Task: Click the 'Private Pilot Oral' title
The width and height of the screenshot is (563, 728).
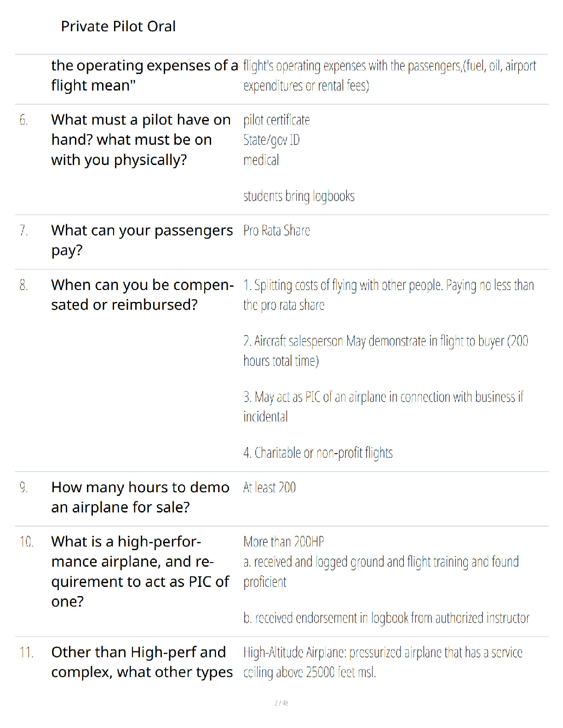Action: (118, 27)
